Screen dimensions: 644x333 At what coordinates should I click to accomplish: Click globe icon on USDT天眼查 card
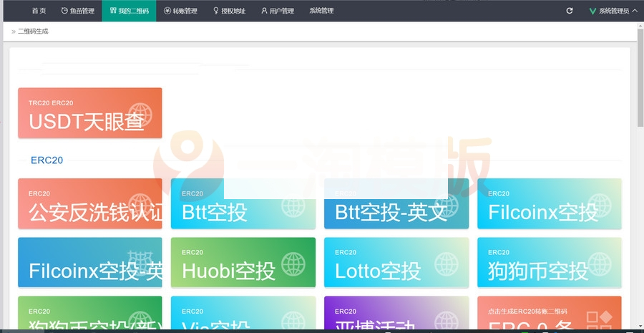pyautogui.click(x=140, y=116)
